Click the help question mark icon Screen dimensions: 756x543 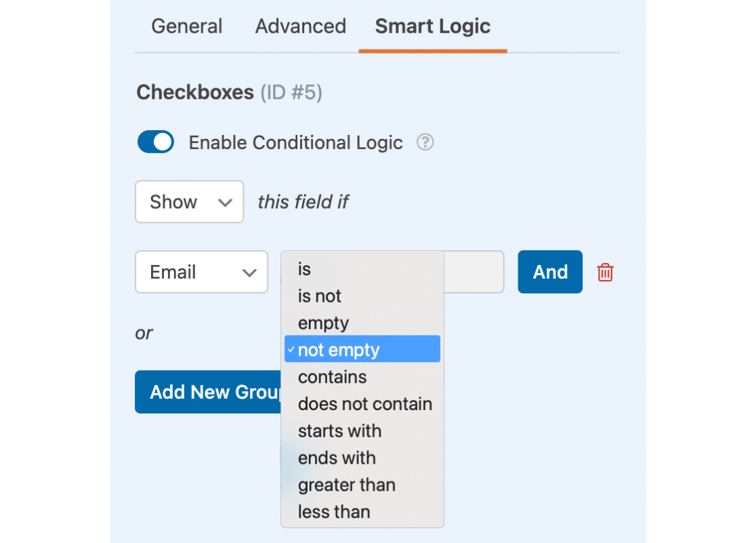click(x=425, y=142)
